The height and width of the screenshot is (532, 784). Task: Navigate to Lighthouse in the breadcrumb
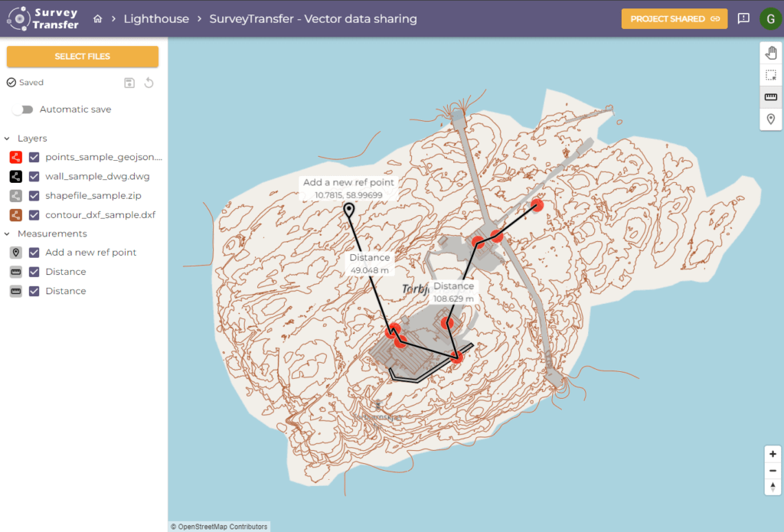[156, 18]
